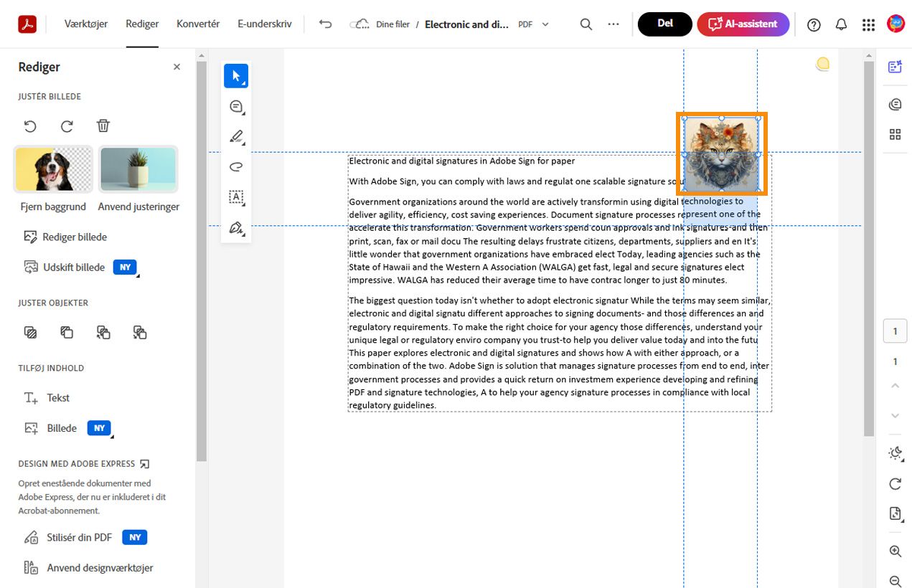
Task: Select the freehand draw loop tool
Action: (236, 167)
